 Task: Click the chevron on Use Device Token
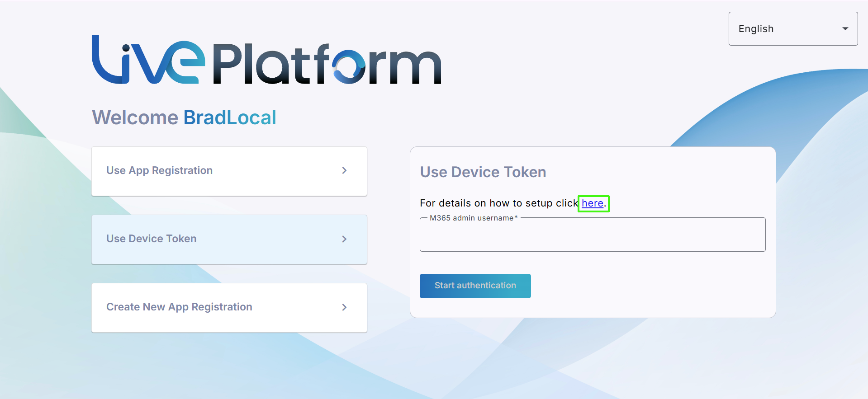click(x=344, y=239)
